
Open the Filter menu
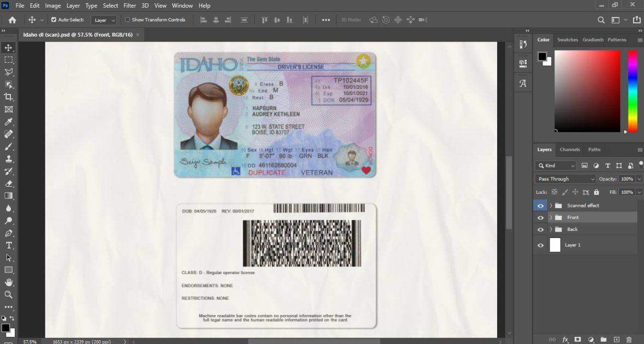[129, 5]
